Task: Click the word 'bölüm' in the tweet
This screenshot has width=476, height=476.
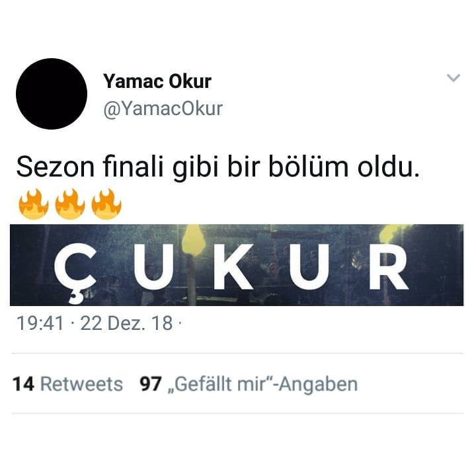Action: 309,167
